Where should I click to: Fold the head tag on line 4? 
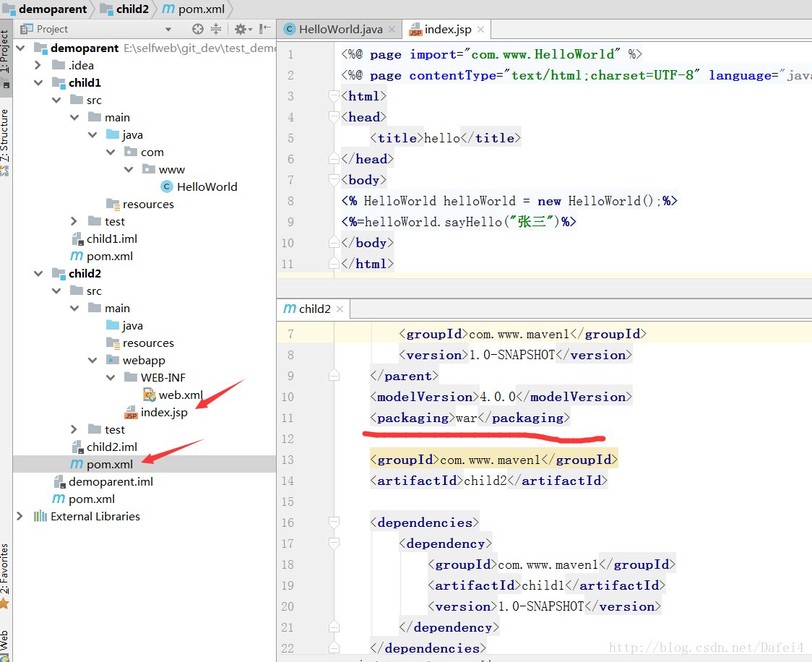coord(334,117)
